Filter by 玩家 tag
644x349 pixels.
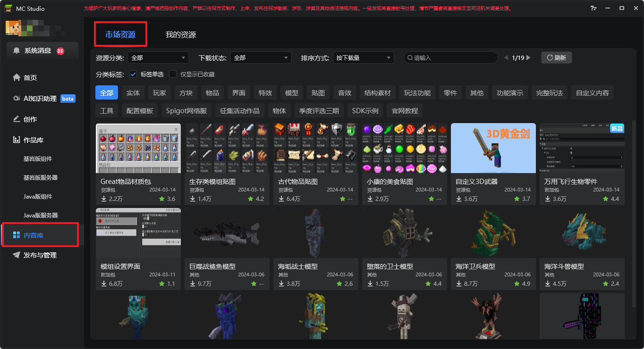pyautogui.click(x=160, y=93)
